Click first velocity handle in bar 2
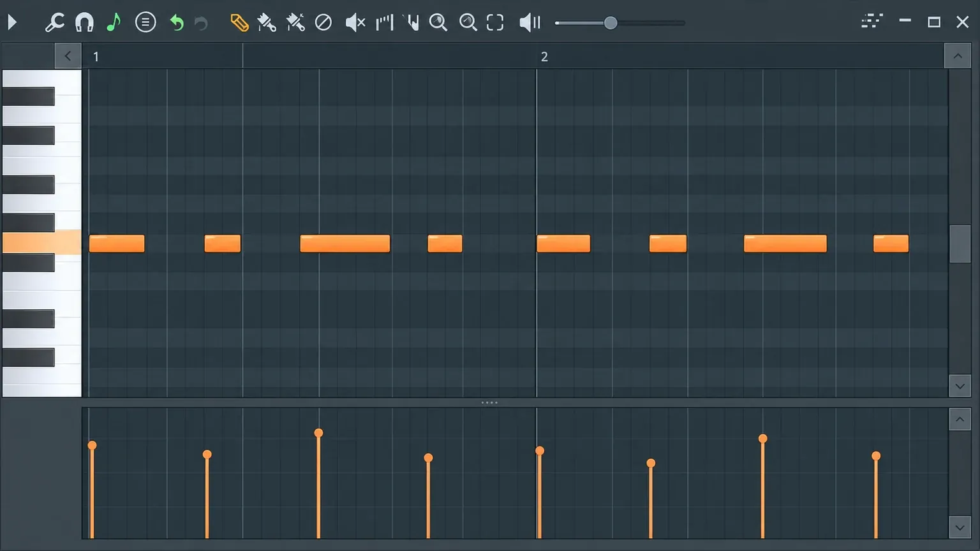The image size is (980, 551). [x=540, y=451]
